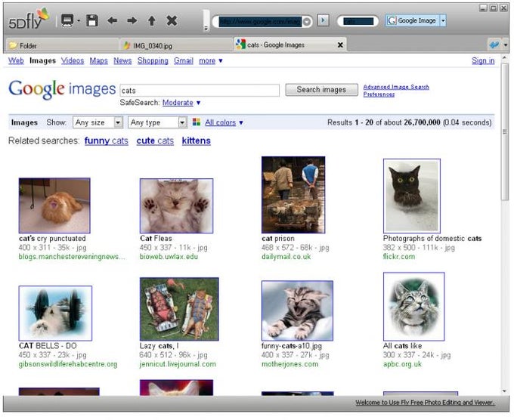
Task: Expand the Google Image search engine dropdown
Action: tap(443, 20)
